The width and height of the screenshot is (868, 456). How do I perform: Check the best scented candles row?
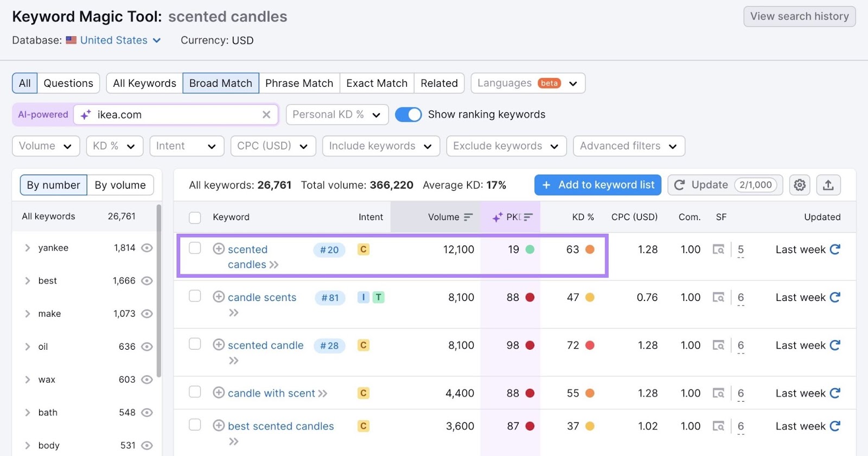pos(195,425)
